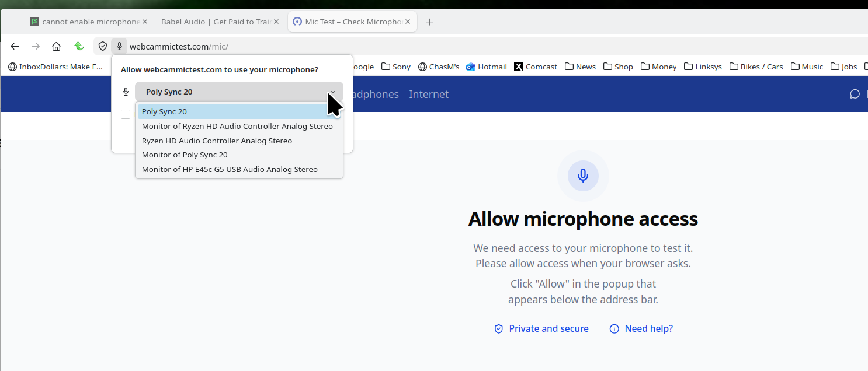Open the ChasM's bookmark
868x371 pixels.
pos(439,66)
